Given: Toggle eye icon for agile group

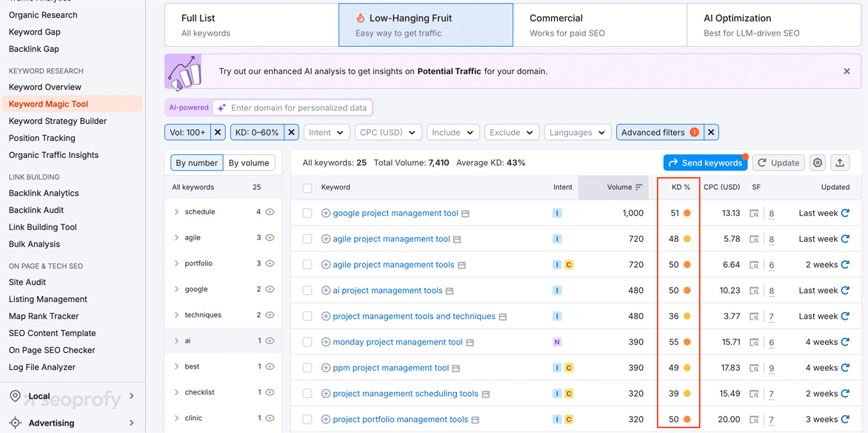Looking at the screenshot, I should 270,237.
